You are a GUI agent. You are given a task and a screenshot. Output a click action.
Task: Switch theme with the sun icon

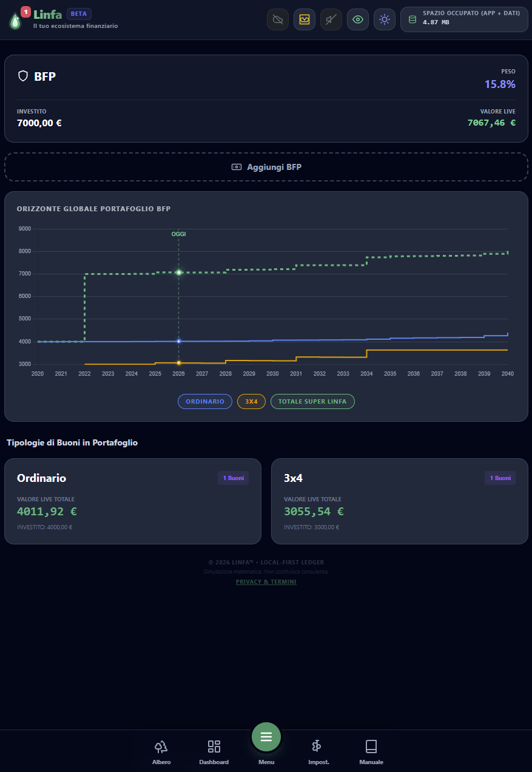coord(385,19)
